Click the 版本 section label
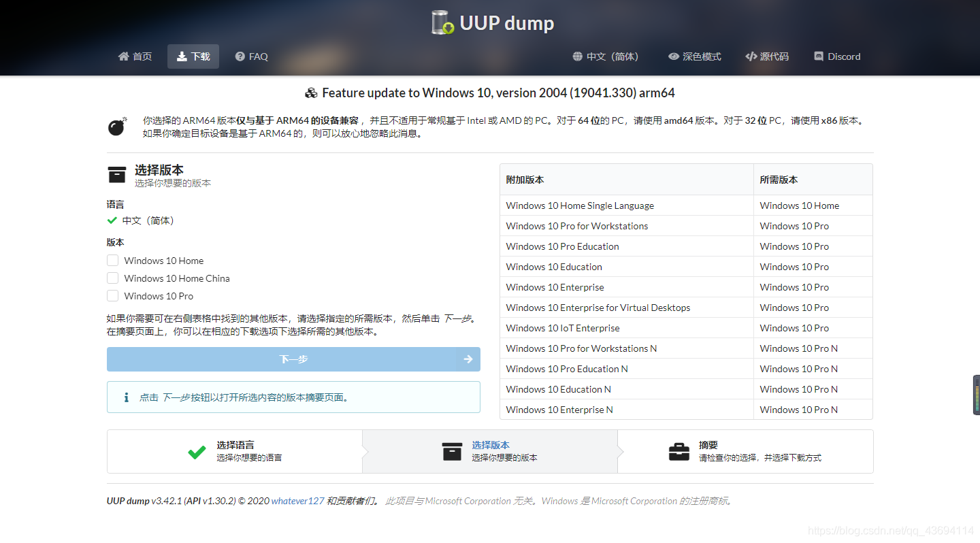The image size is (980, 543). click(116, 242)
